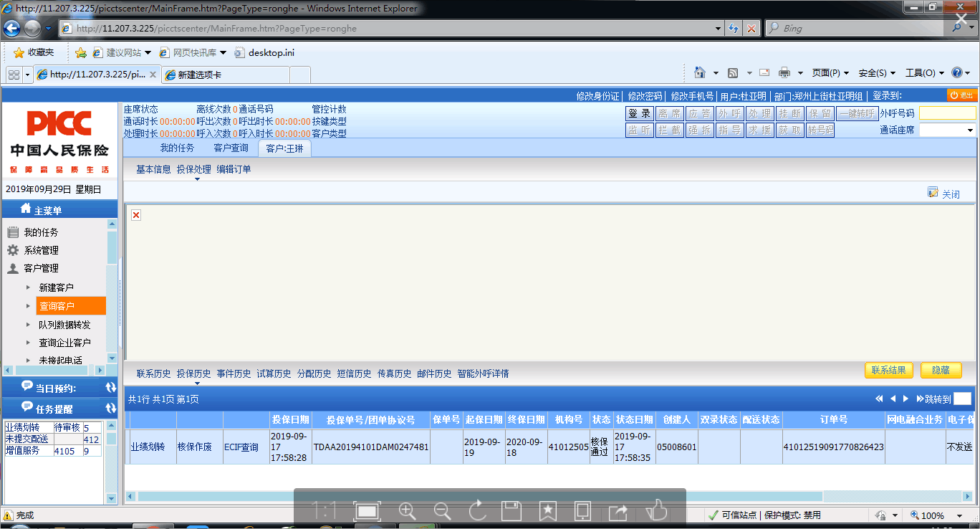980x529 pixels.
Task: Click the bookmark star viewer icon
Action: 548,510
